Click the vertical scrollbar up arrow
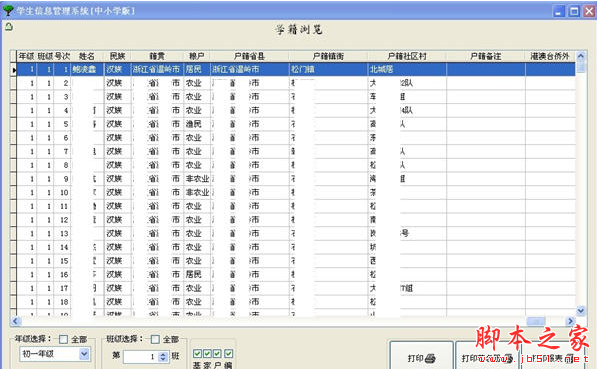 coord(581,56)
